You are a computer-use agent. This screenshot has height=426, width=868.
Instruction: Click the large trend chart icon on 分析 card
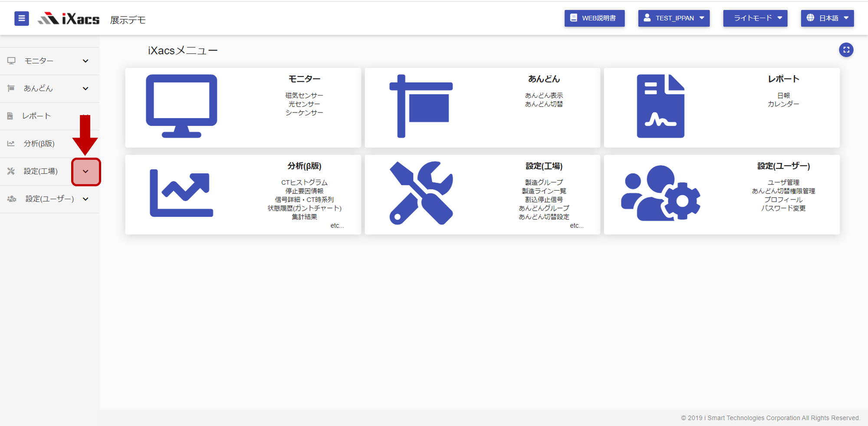click(181, 193)
